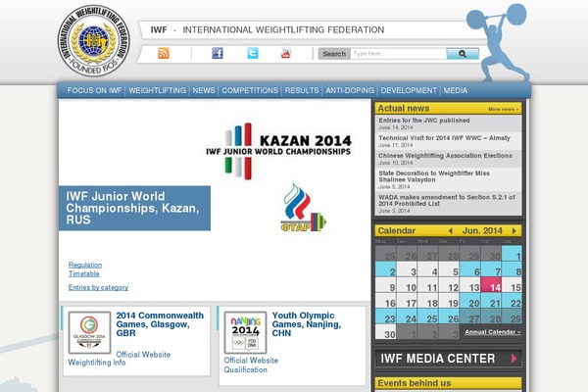Image resolution: width=588 pixels, height=392 pixels.
Task: Click the magnifier search button
Action: pyautogui.click(x=463, y=54)
